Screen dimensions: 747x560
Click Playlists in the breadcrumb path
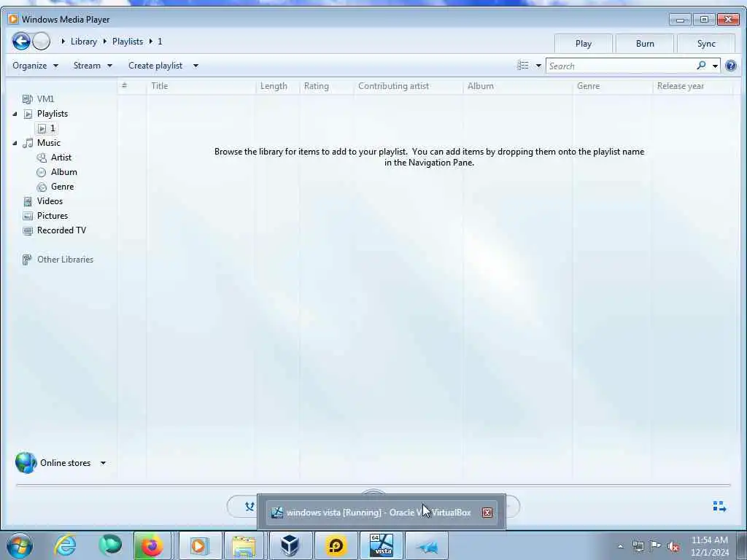[x=128, y=42]
